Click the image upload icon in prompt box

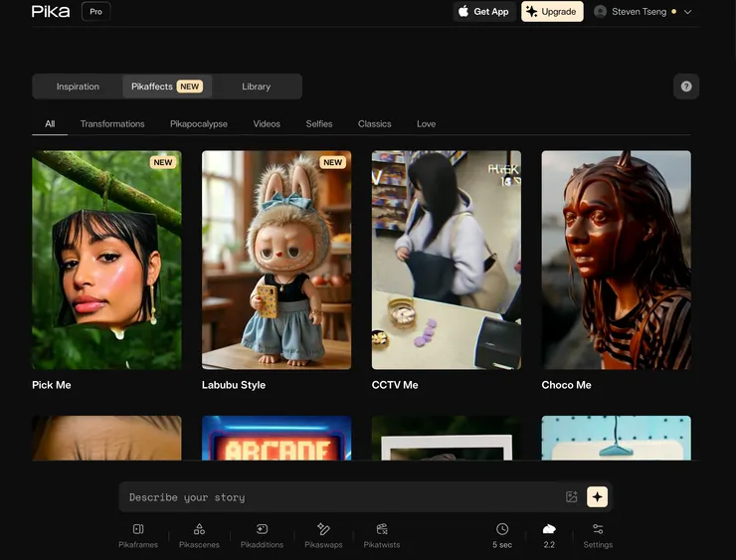point(572,497)
